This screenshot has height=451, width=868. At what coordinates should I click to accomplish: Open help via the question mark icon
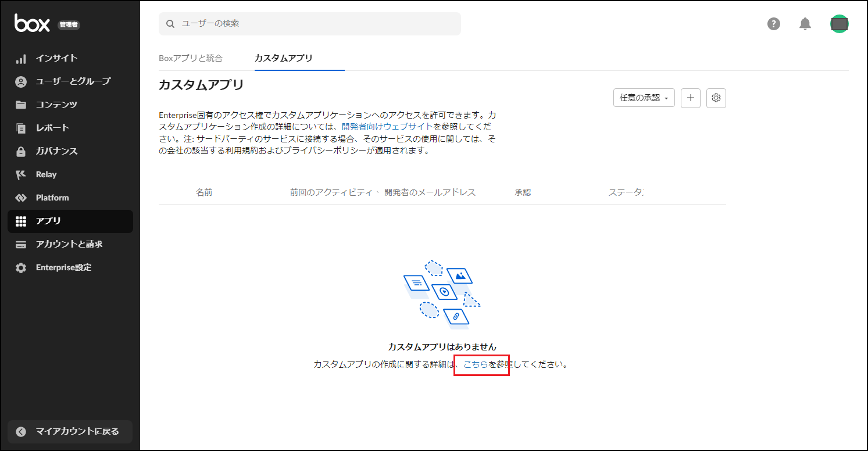pyautogui.click(x=773, y=24)
